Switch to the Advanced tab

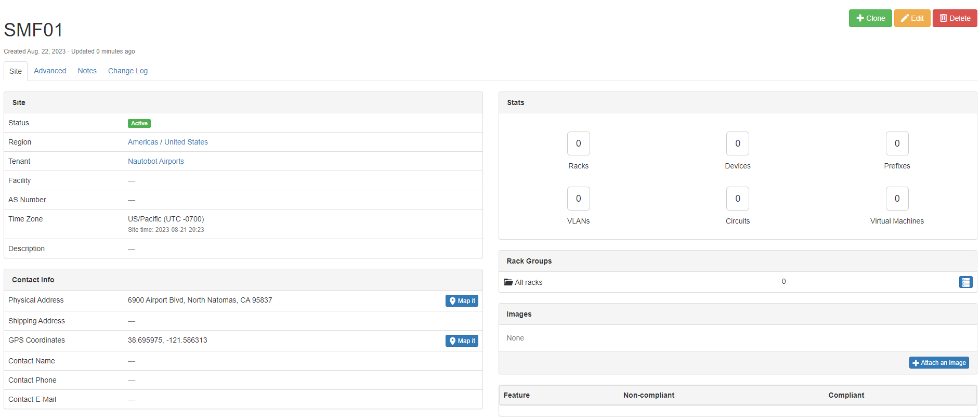(x=50, y=71)
